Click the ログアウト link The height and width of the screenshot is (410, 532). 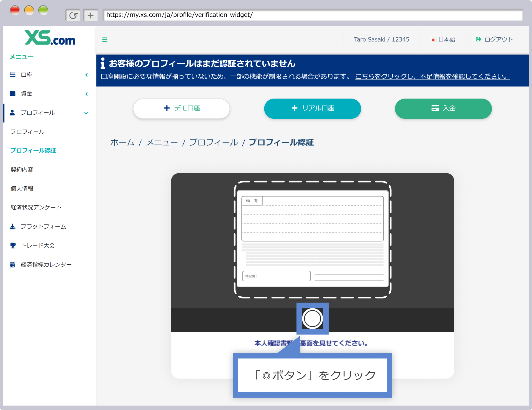494,40
